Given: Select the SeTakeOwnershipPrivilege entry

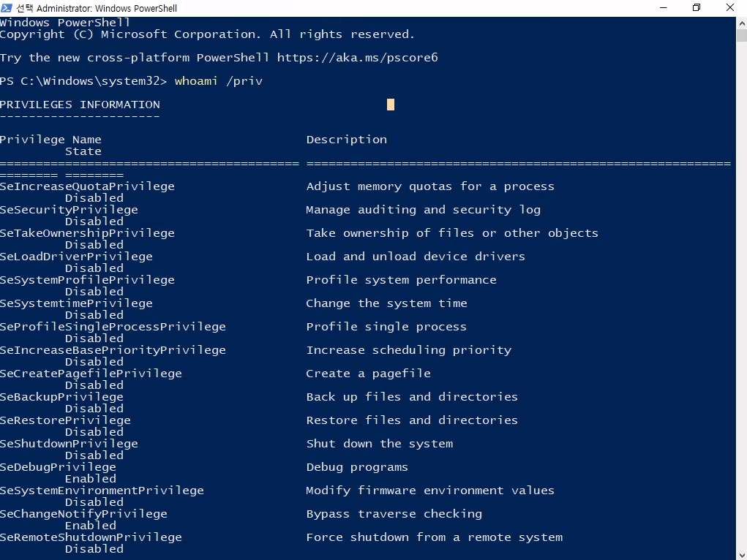Looking at the screenshot, I should point(87,233).
